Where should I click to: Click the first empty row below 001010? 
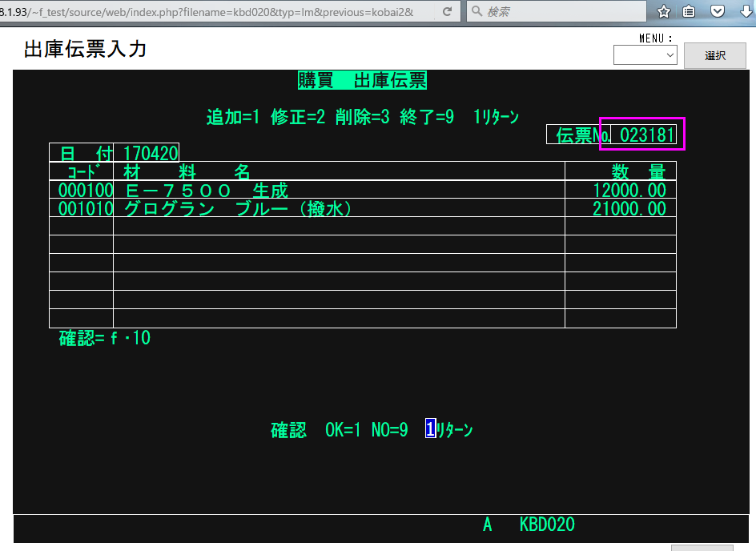[338, 227]
